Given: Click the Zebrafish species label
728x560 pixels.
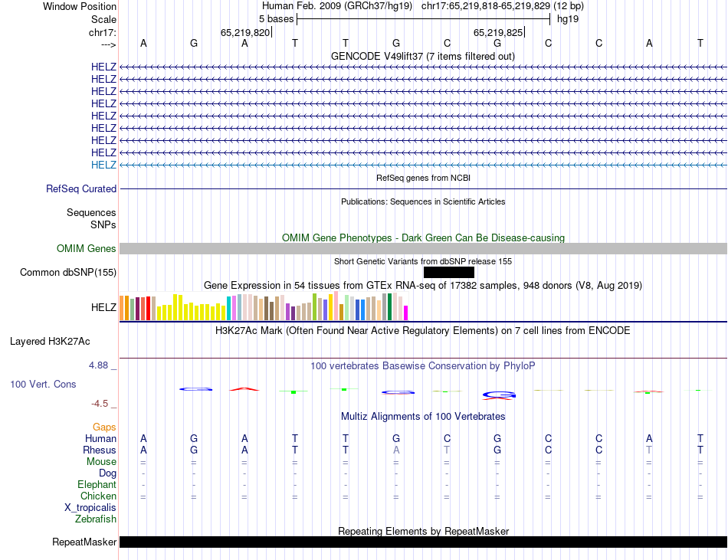Looking at the screenshot, I should click(x=96, y=519).
